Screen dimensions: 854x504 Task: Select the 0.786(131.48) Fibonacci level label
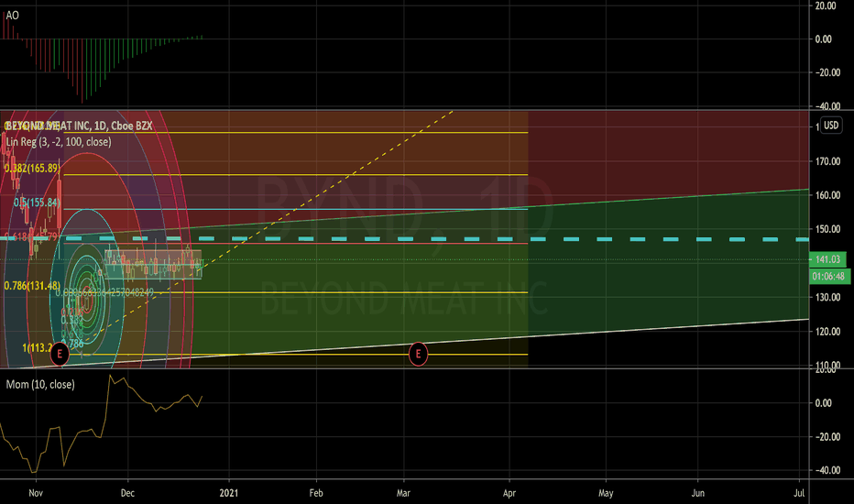(32, 286)
